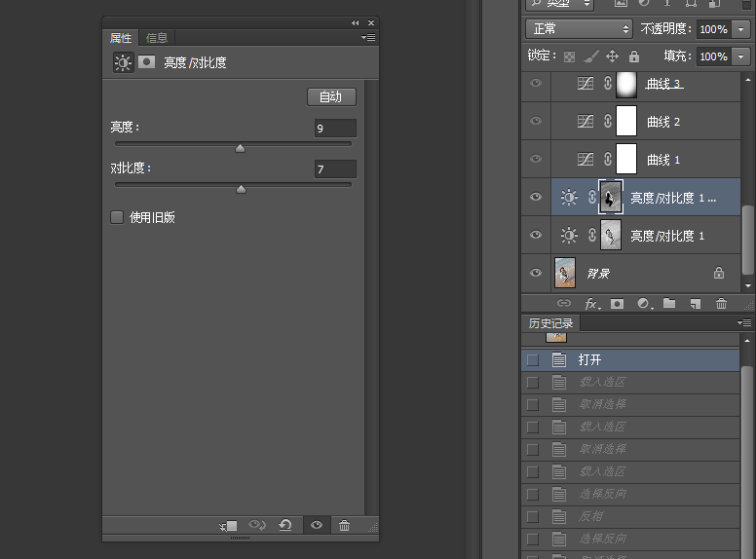Toggle adjustment layer visibility in Properties footer
The height and width of the screenshot is (559, 756).
pyautogui.click(x=317, y=525)
